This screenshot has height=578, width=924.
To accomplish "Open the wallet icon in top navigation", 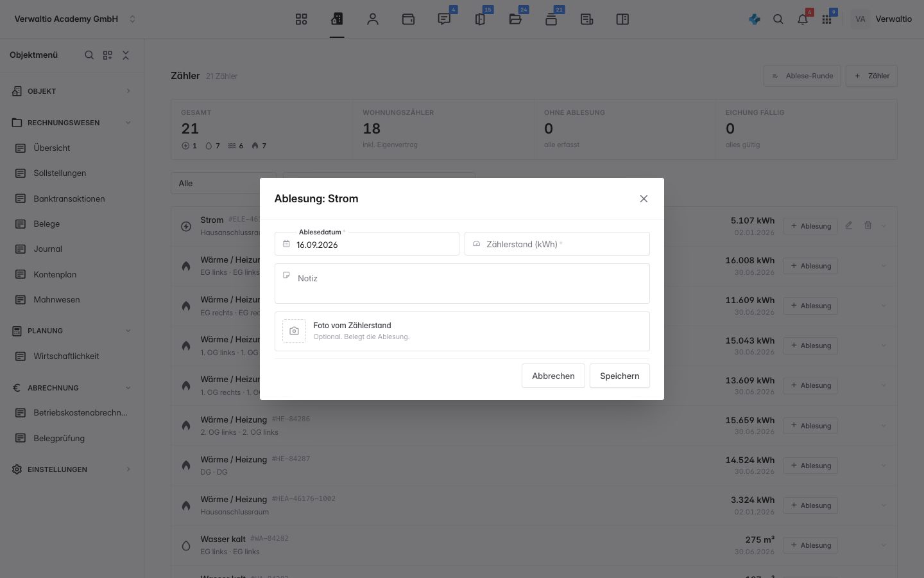I will [408, 19].
